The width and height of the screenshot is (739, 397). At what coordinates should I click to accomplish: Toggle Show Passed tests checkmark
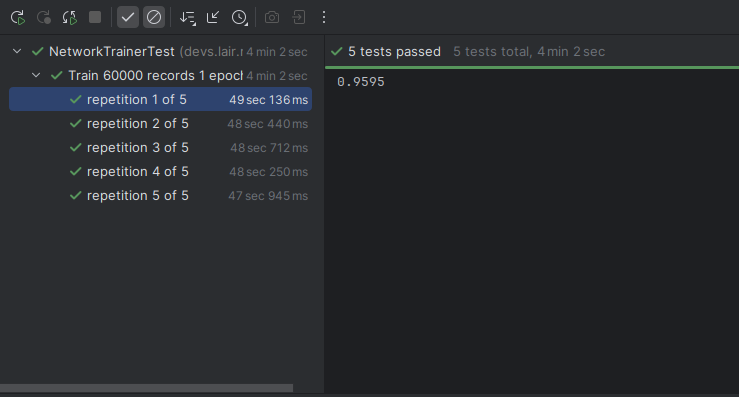pos(128,17)
